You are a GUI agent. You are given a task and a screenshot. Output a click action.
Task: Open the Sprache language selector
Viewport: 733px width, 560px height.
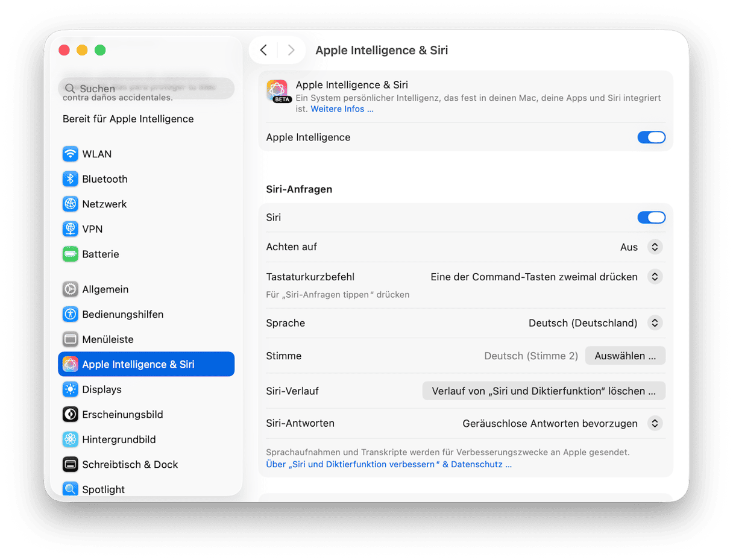pyautogui.click(x=655, y=323)
